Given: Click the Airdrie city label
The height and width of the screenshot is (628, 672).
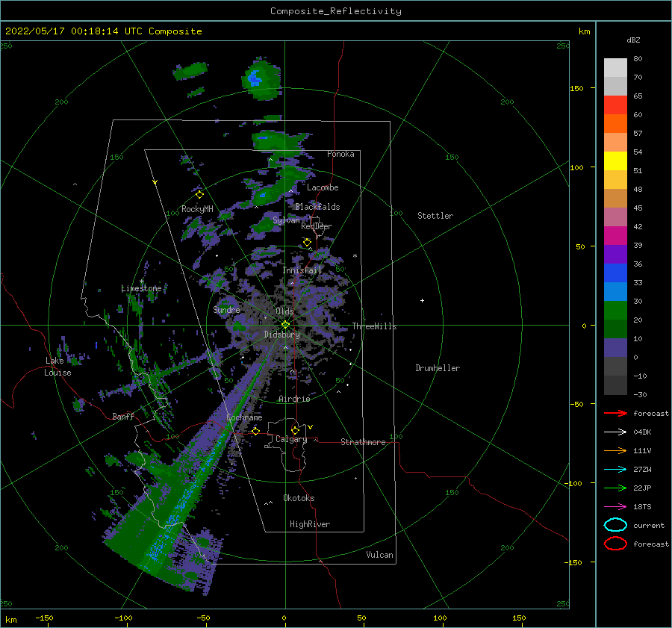Looking at the screenshot, I should (294, 399).
